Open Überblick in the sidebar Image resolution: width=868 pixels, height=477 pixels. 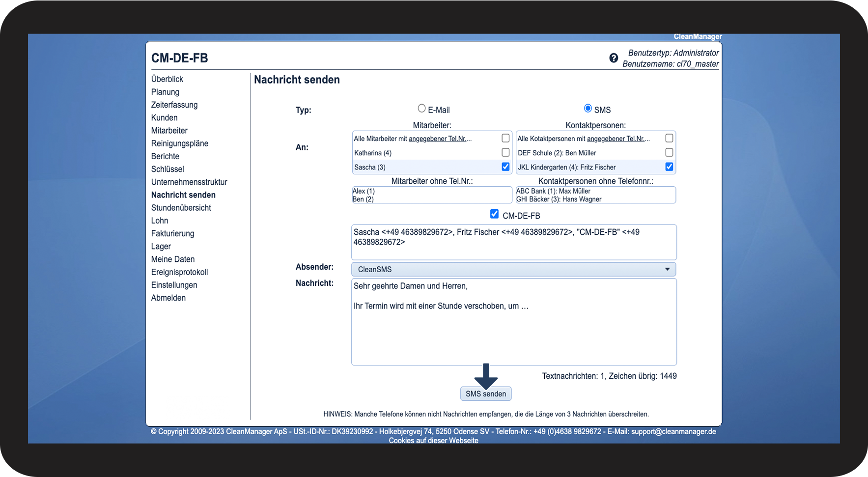[167, 79]
